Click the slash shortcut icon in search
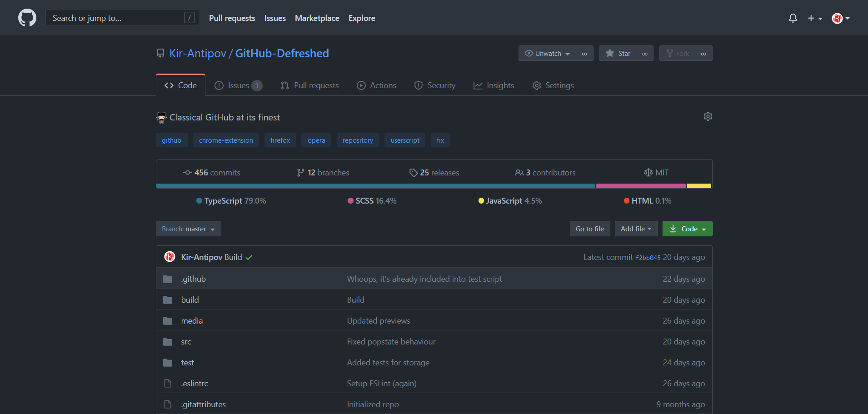Viewport: 868px width, 414px height. (190, 18)
